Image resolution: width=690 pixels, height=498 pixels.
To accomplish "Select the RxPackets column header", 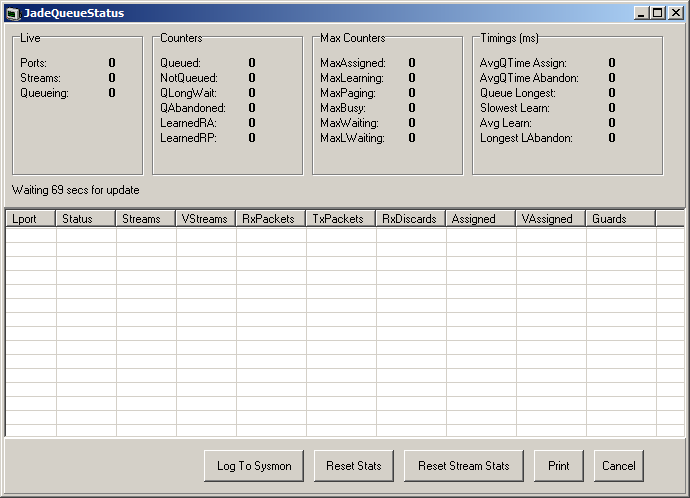I will (x=271, y=219).
